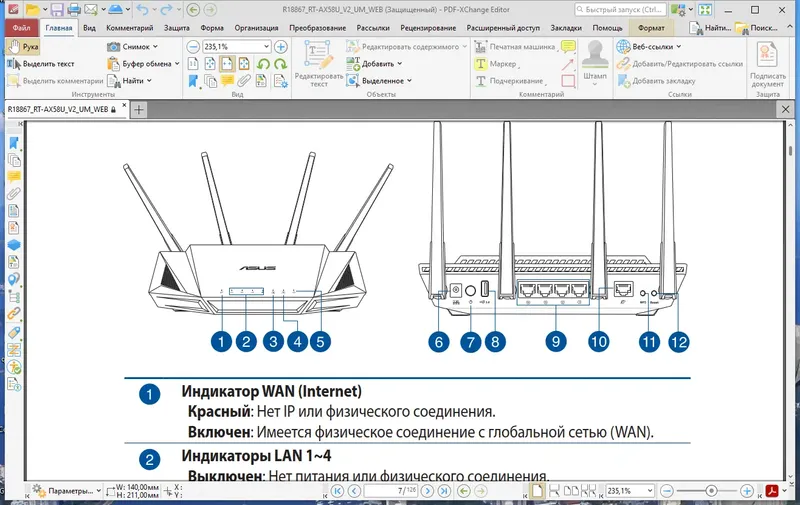Expand the Буфер обмена menu
The width and height of the screenshot is (800, 505).
[x=143, y=64]
